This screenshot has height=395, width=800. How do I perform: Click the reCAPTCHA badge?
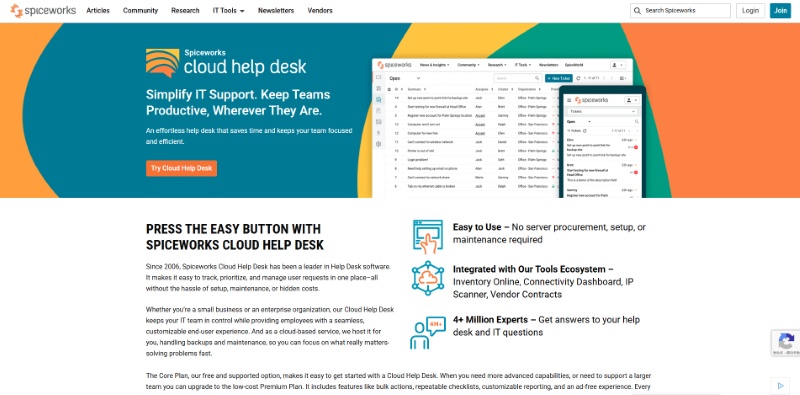click(786, 342)
